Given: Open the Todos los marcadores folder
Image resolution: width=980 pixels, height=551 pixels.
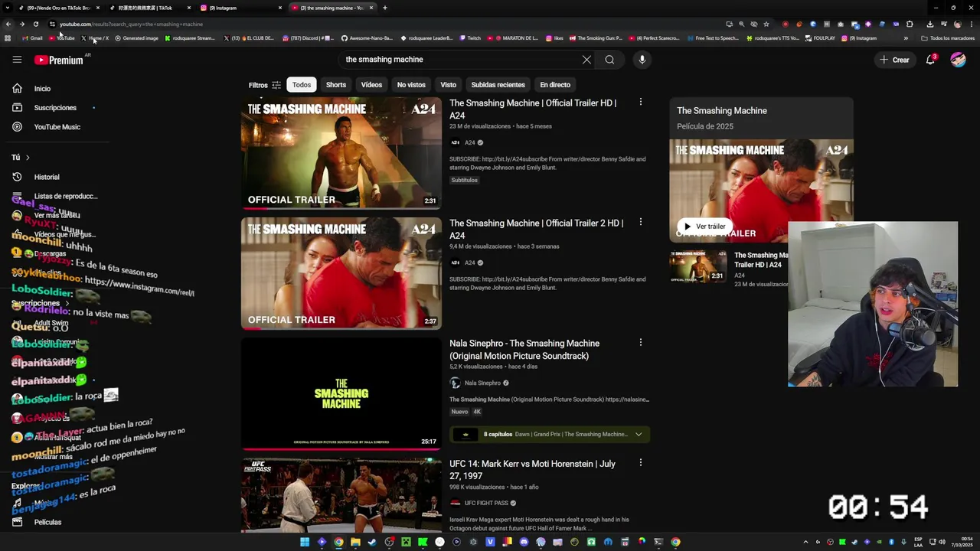Looking at the screenshot, I should click(x=949, y=38).
